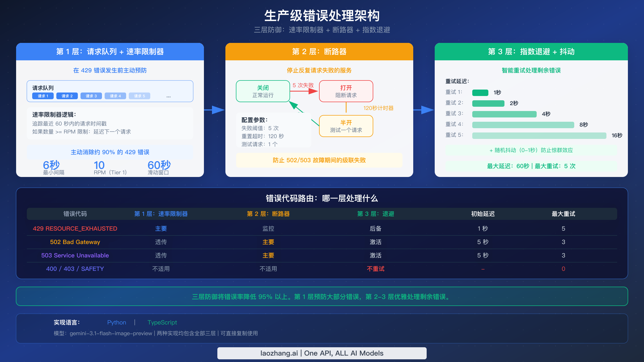The image size is (644, 362).
Task: Open the TypeScript implementation link
Action: click(162, 322)
